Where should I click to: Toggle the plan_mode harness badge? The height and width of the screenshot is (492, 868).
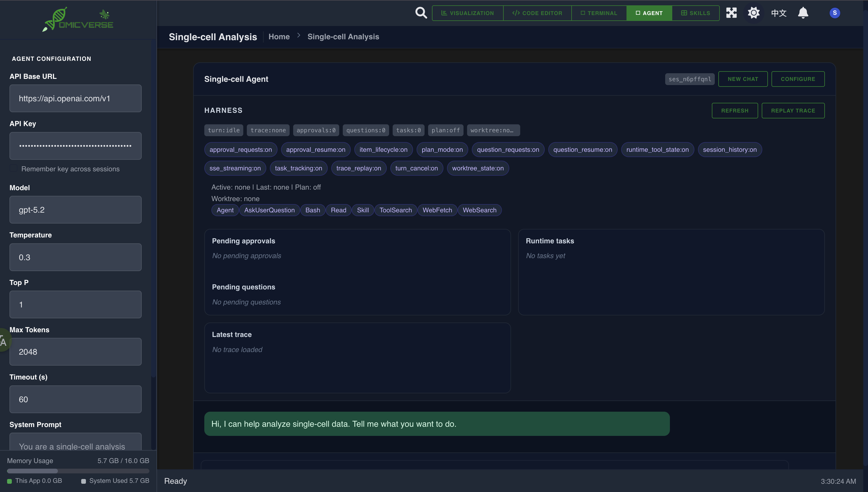442,149
